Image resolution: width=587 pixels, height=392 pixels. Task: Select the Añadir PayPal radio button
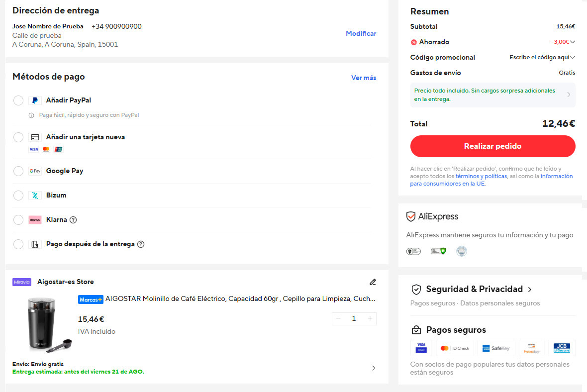[x=18, y=100]
